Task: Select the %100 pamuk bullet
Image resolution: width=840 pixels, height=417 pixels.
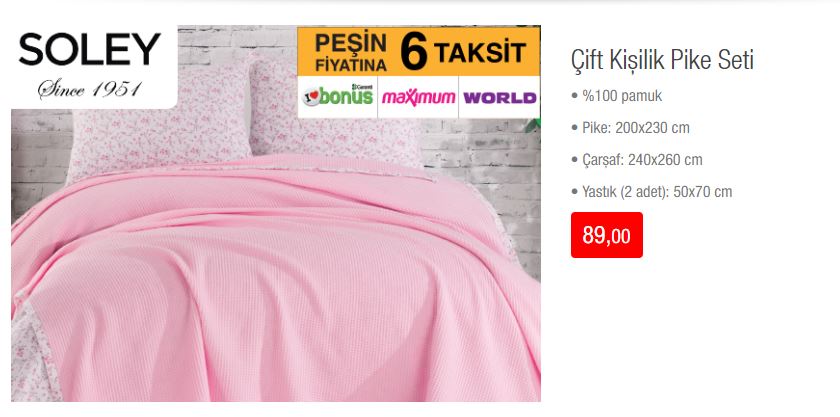Action: tap(617, 96)
